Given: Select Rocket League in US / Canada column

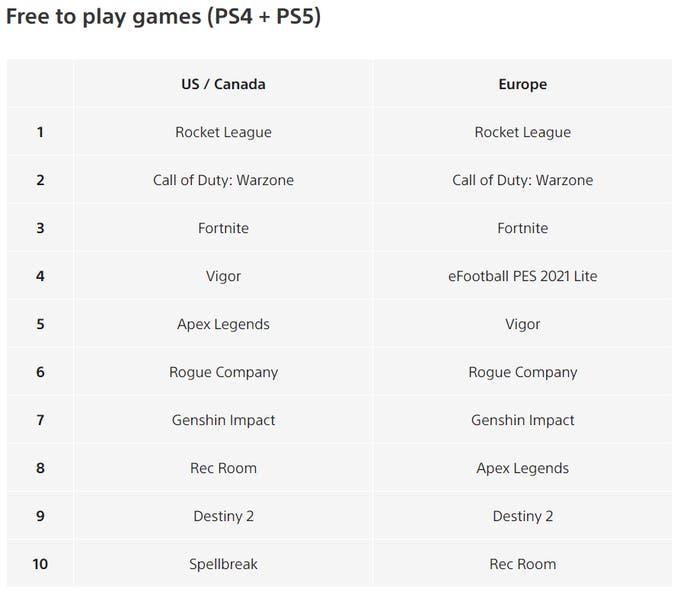Looking at the screenshot, I should (x=223, y=132).
